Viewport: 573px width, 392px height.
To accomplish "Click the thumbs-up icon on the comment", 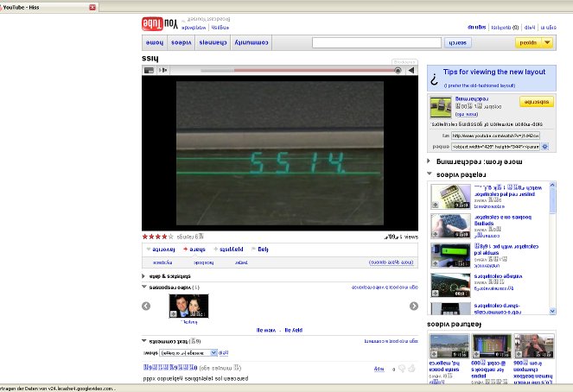I will pos(411,369).
